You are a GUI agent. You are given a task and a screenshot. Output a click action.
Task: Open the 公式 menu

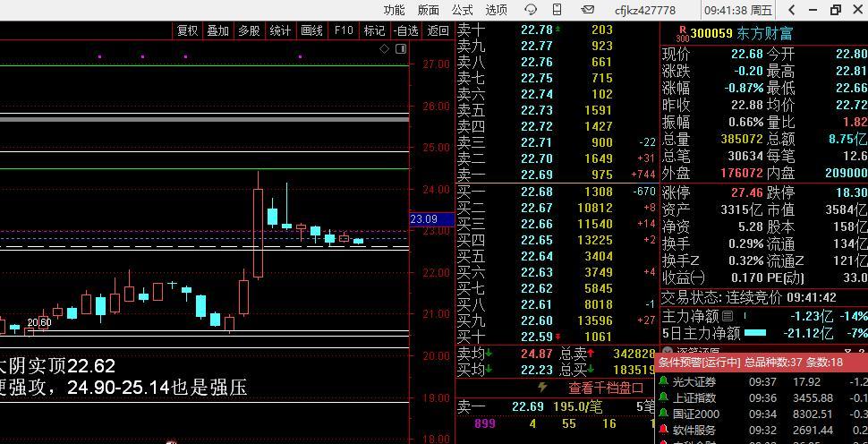click(x=463, y=10)
